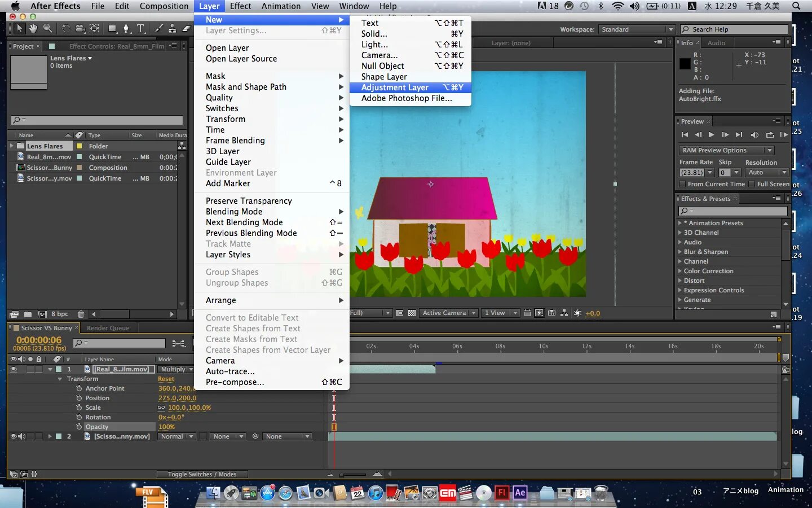Choose Adjustment Layer from New submenu
The image size is (812, 508).
pos(410,87)
